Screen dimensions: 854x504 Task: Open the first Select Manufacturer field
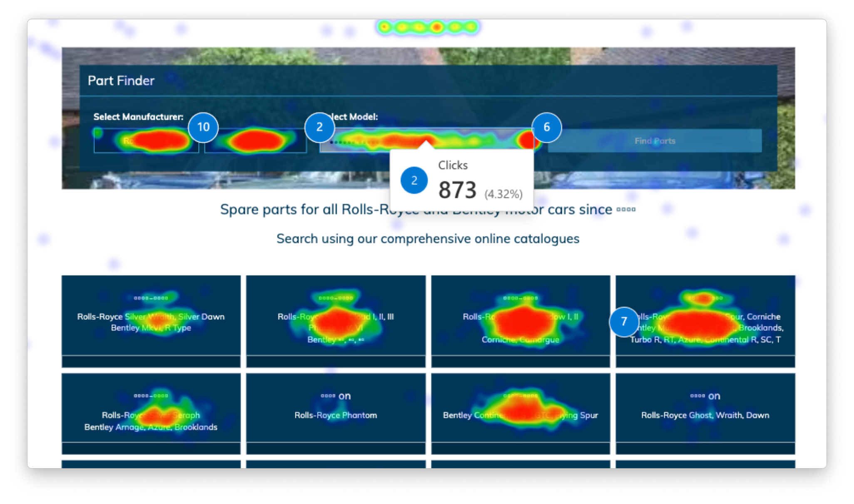[x=146, y=141]
